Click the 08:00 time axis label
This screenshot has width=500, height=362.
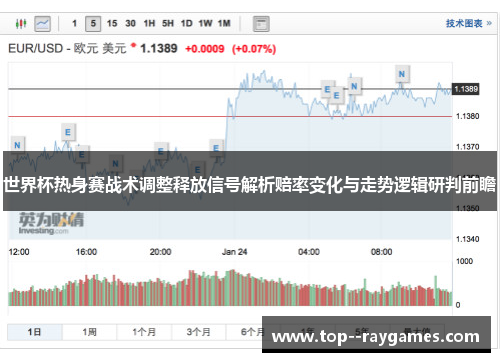382,252
